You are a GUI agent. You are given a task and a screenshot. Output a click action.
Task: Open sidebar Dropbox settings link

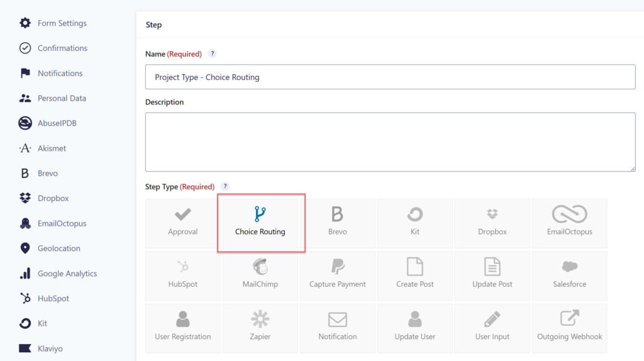point(53,198)
